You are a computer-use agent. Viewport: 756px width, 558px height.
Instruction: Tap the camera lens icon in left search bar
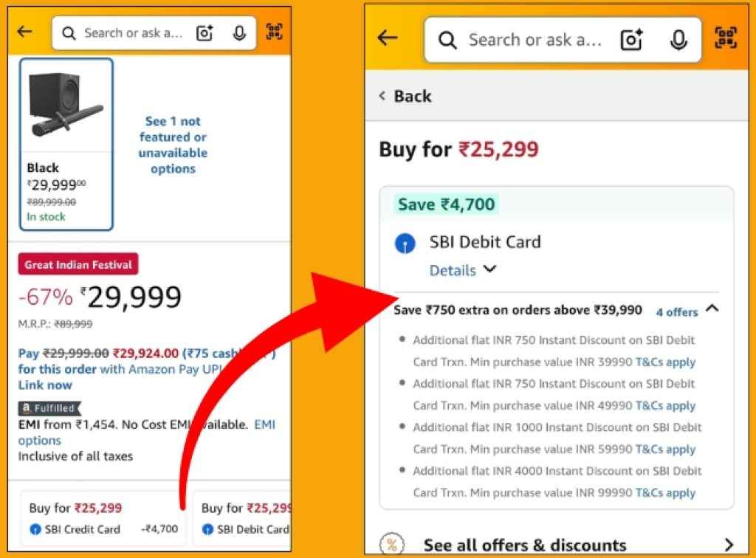(x=205, y=32)
